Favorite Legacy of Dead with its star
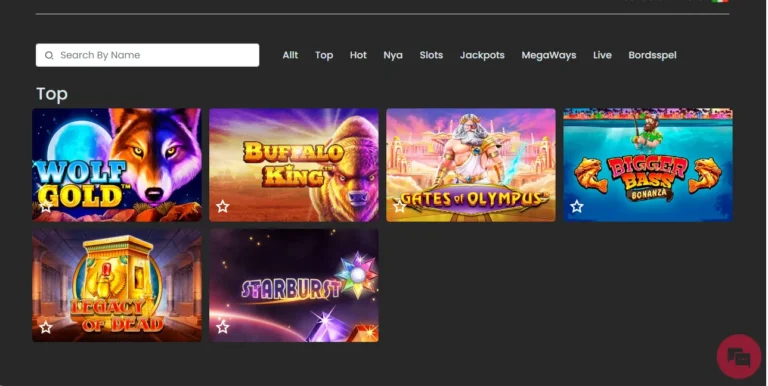Viewport: 768px width, 386px height. pyautogui.click(x=46, y=327)
